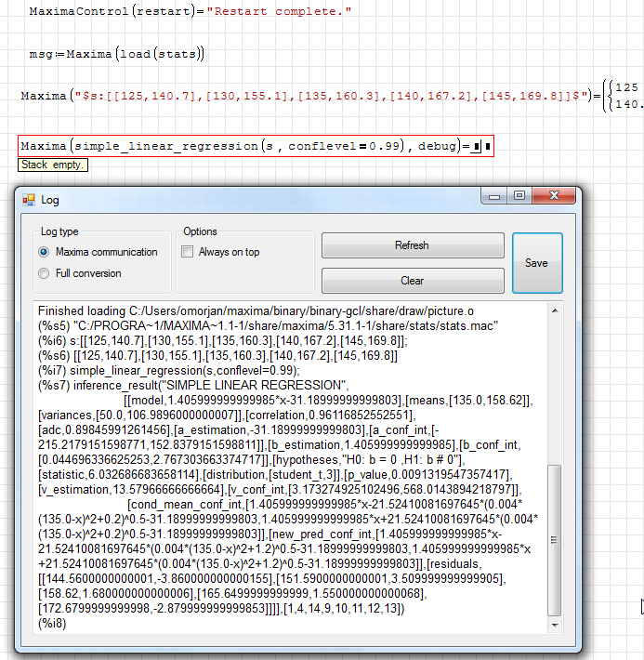Click the 'Stack empty.' message label
Viewport: 644px width, 660px height.
pyautogui.click(x=53, y=165)
